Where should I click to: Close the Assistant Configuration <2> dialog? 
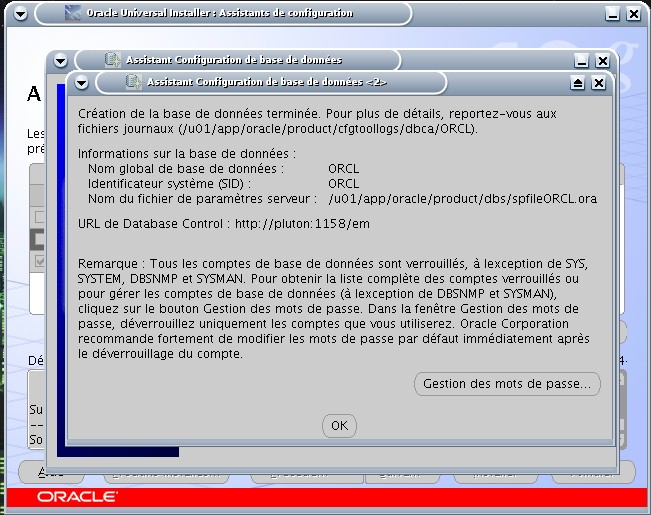[x=598, y=83]
